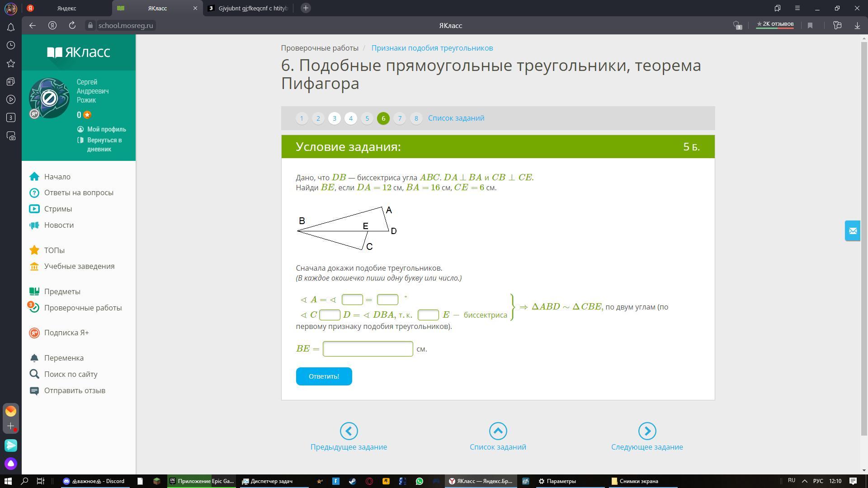Open Discord from the Windows taskbar
This screenshot has width=868, height=488.
click(x=94, y=481)
